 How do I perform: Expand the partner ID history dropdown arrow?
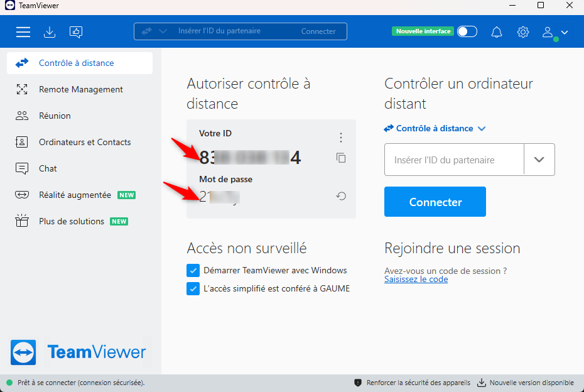539,160
